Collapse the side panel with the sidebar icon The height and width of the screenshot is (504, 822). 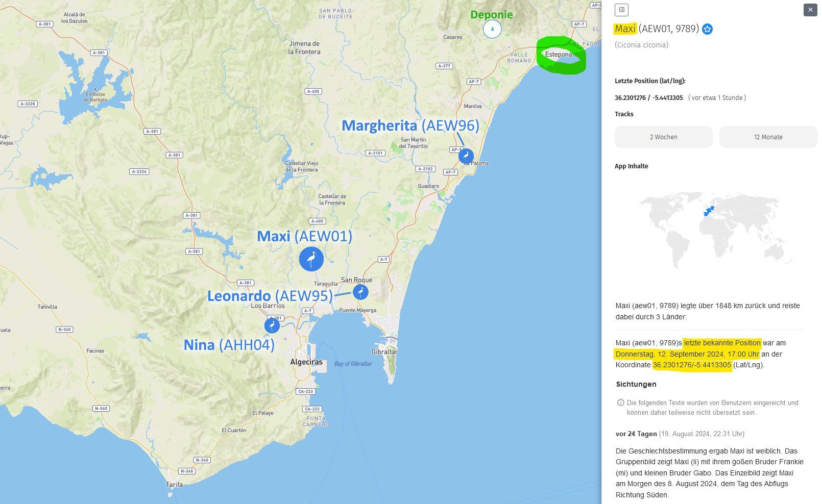click(621, 10)
